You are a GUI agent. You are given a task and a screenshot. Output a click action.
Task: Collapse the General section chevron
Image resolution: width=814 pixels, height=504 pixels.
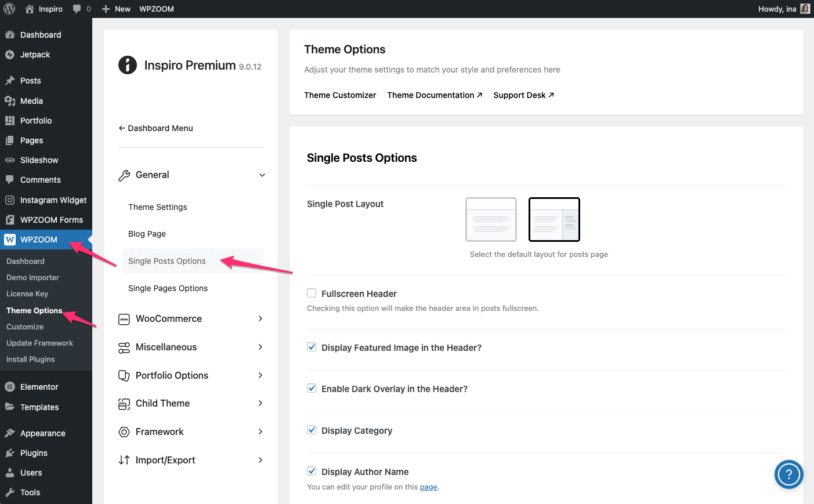pos(262,175)
